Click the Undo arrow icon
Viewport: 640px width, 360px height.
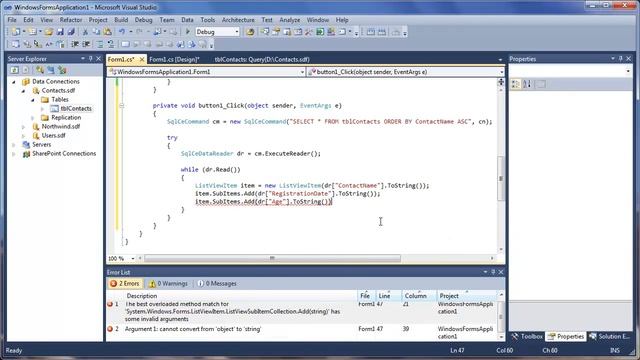coord(122,32)
